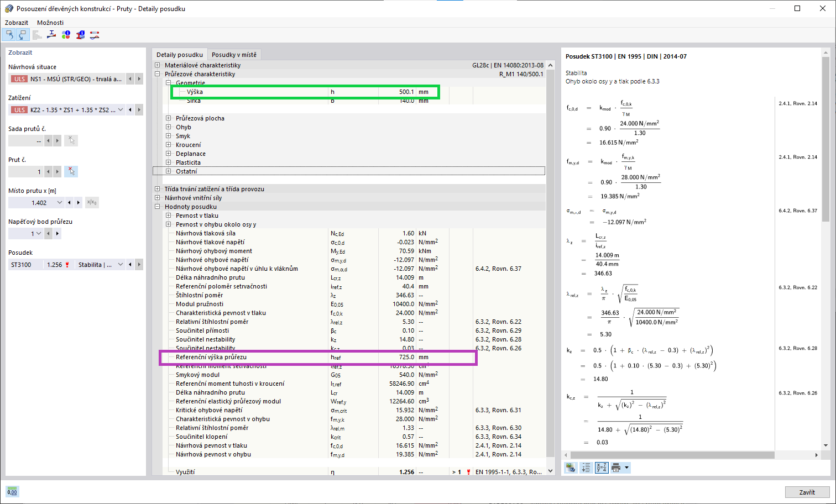This screenshot has width=836, height=504.
Task: Click the application icon in the title bar
Action: pos(9,8)
